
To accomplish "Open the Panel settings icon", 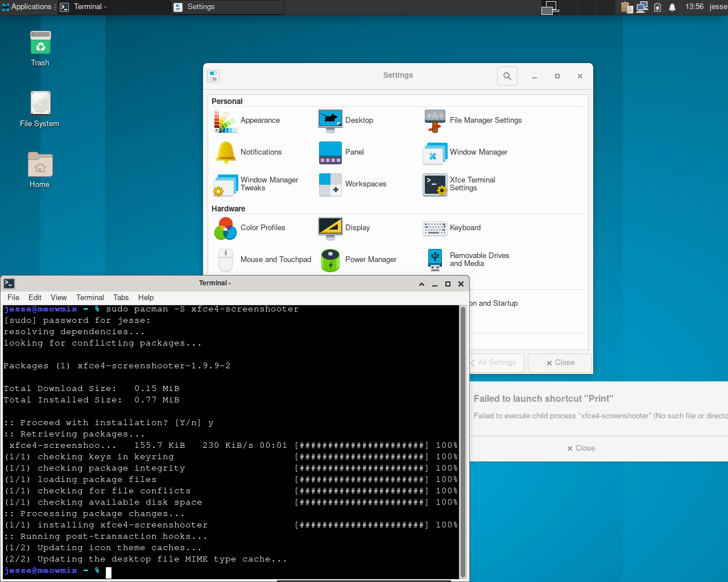I will pos(330,152).
